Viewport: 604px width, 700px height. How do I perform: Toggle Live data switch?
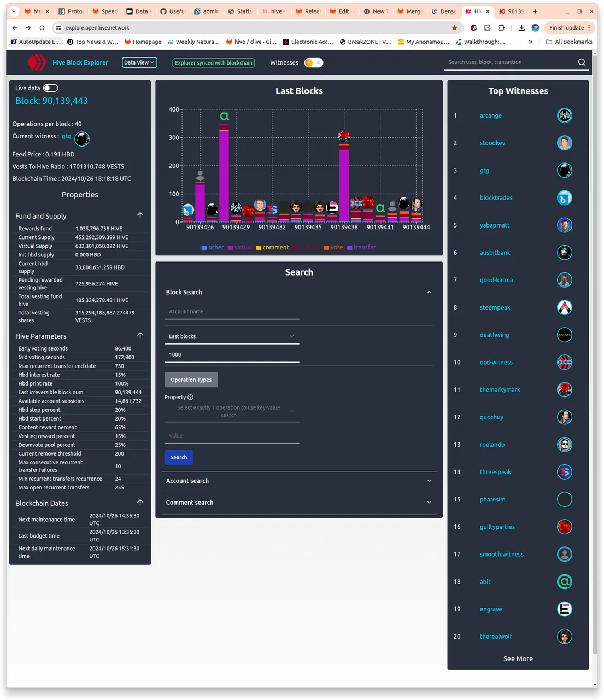pyautogui.click(x=51, y=88)
